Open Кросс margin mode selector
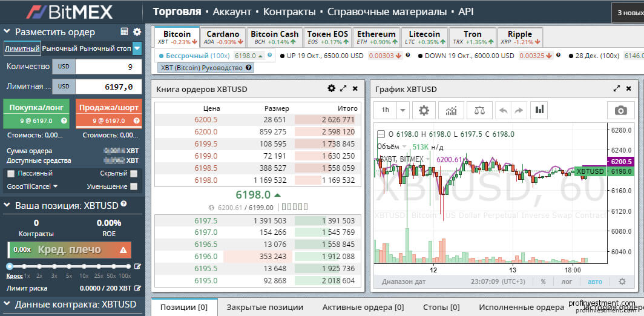The image size is (644, 316). coord(15,275)
